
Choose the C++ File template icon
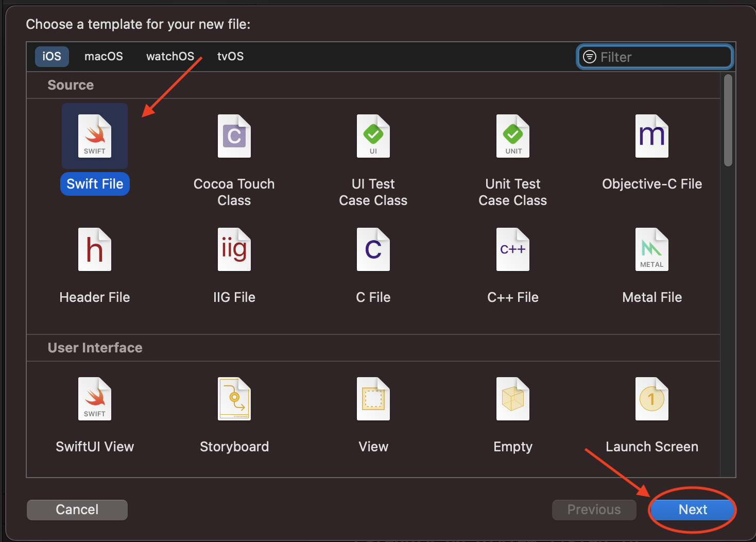click(x=513, y=249)
